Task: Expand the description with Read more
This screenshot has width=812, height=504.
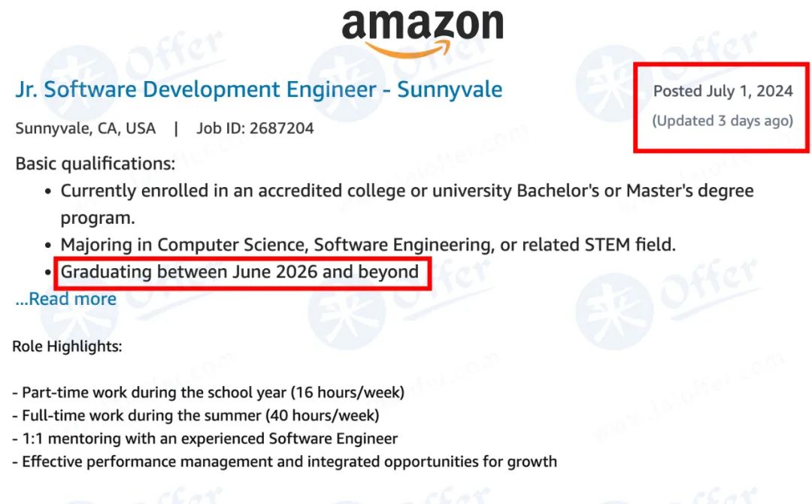Action: pos(65,299)
